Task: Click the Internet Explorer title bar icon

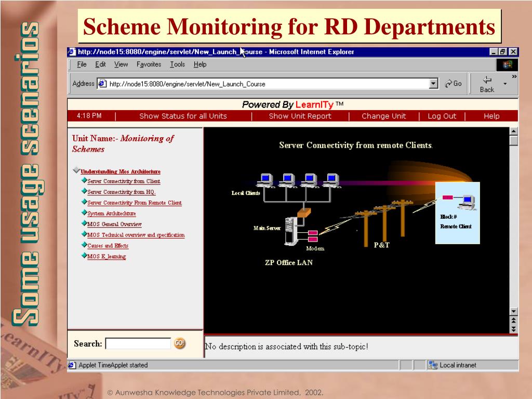Action: tap(72, 51)
